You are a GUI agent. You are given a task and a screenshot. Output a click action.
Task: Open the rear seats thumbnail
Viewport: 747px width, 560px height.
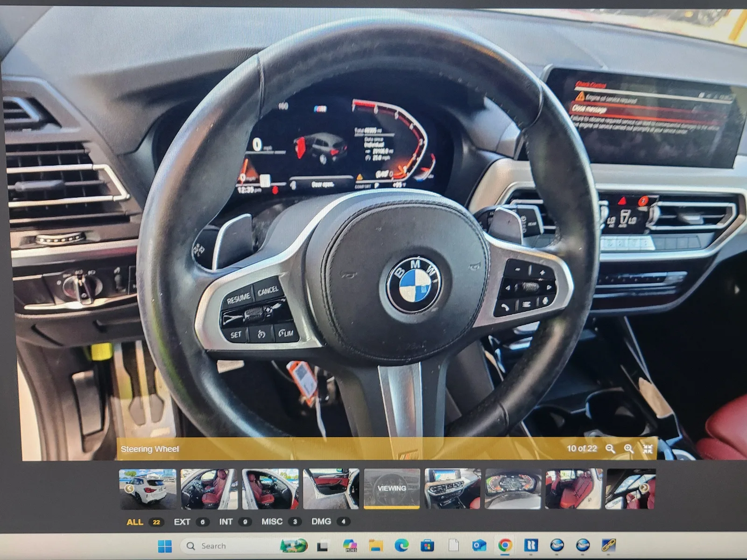click(574, 489)
